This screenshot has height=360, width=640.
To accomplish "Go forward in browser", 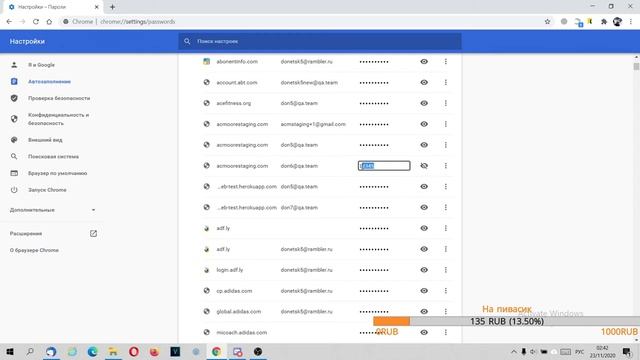I will [x=22, y=22].
